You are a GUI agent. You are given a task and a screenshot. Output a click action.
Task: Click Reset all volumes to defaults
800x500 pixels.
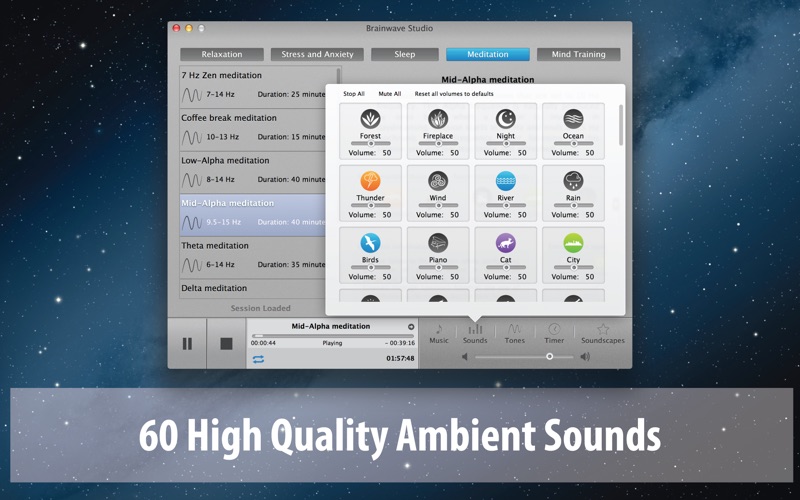point(454,94)
